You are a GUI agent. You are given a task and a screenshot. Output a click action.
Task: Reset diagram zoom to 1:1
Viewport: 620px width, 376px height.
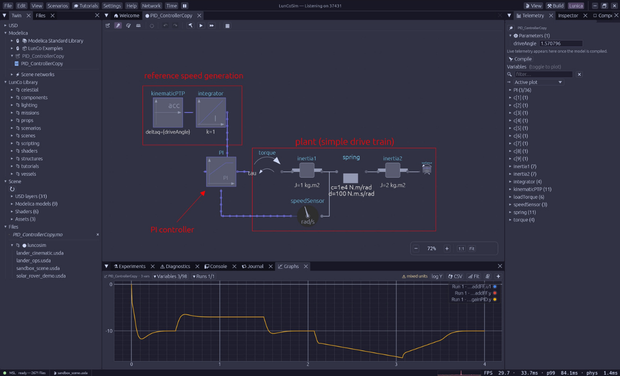click(461, 249)
